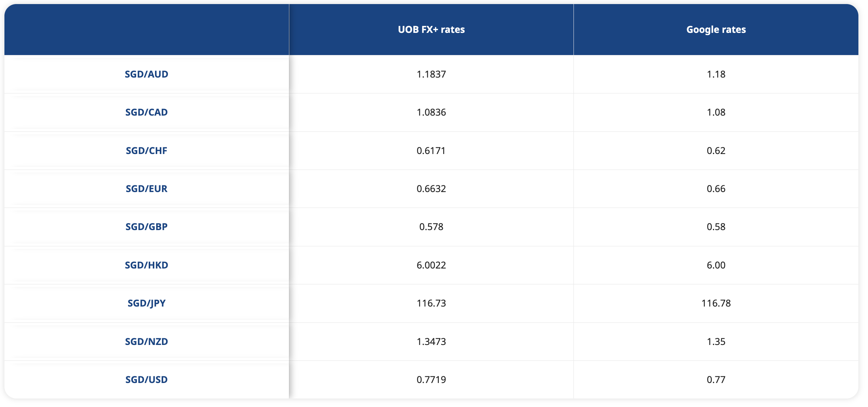The image size is (868, 407).
Task: Click the Google rate value 1.35
Action: click(x=716, y=342)
